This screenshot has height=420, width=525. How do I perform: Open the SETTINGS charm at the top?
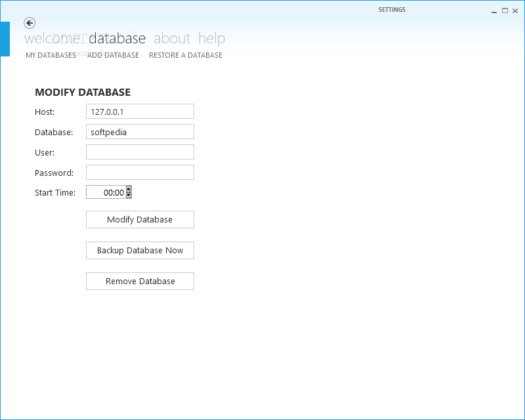point(392,10)
